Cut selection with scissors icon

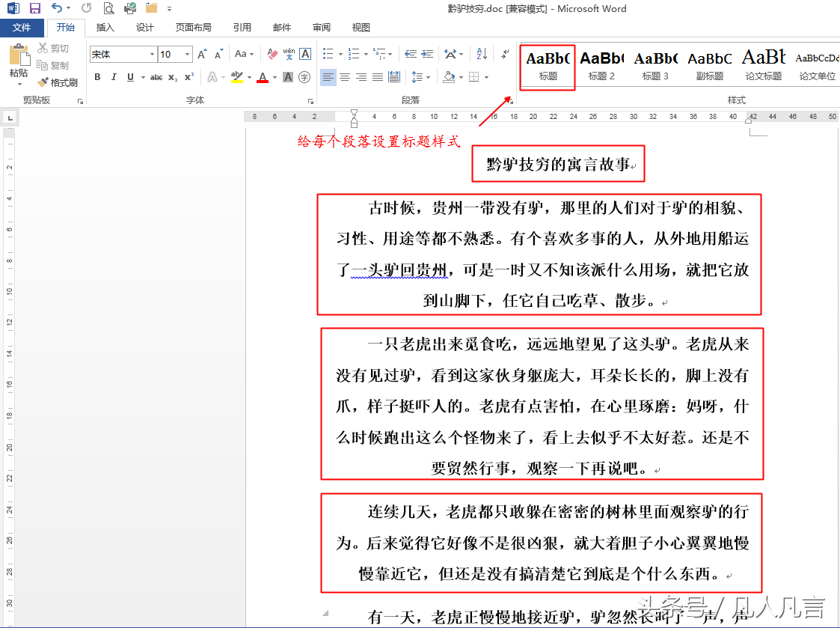(x=52, y=48)
